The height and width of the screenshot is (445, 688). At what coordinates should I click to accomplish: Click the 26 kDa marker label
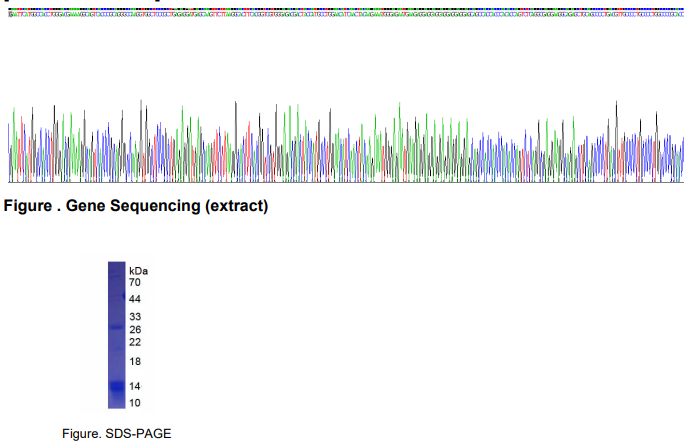pyautogui.click(x=135, y=330)
